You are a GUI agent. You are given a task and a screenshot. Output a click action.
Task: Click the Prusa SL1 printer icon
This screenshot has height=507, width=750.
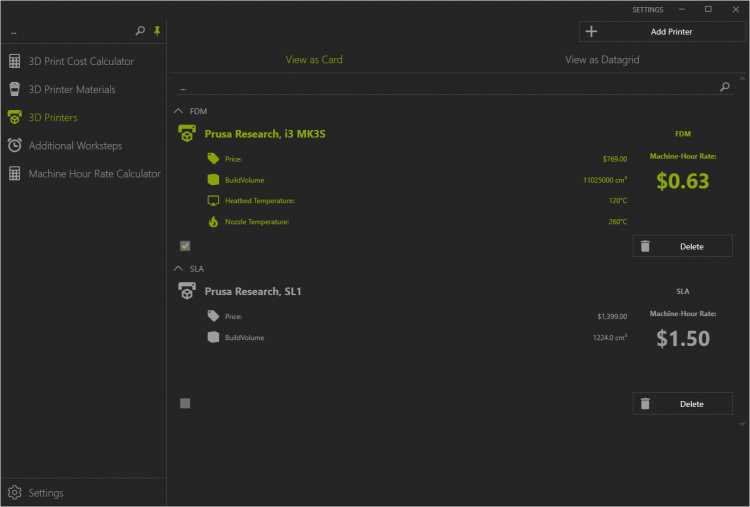tap(186, 291)
